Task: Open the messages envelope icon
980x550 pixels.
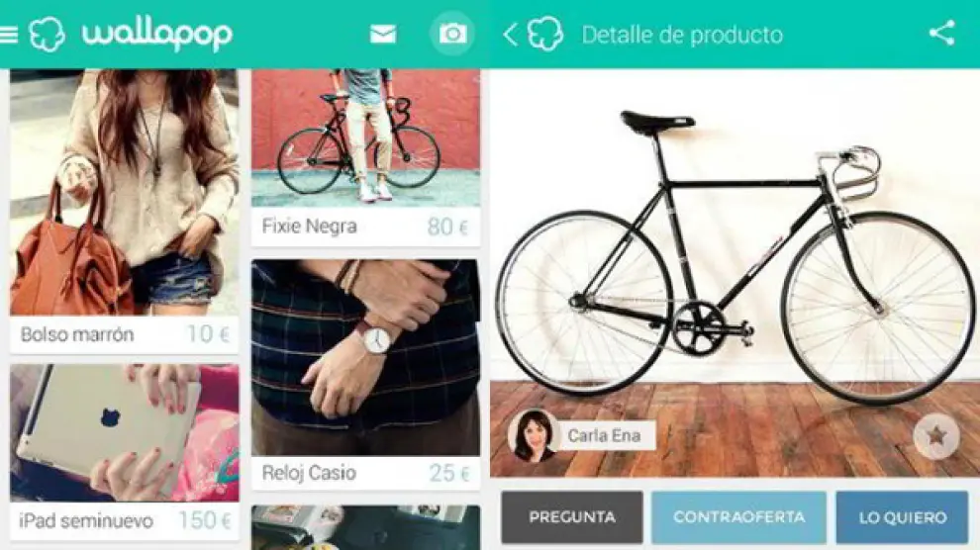Action: (x=383, y=34)
